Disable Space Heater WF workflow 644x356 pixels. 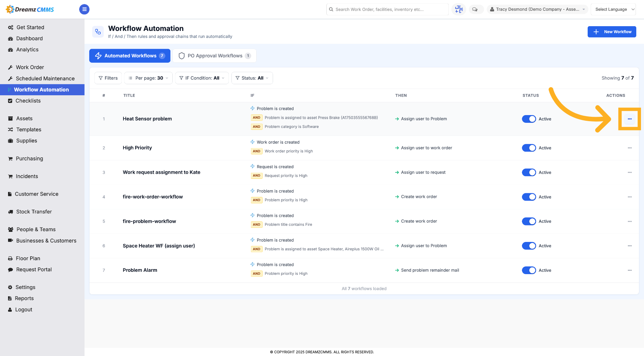point(529,246)
